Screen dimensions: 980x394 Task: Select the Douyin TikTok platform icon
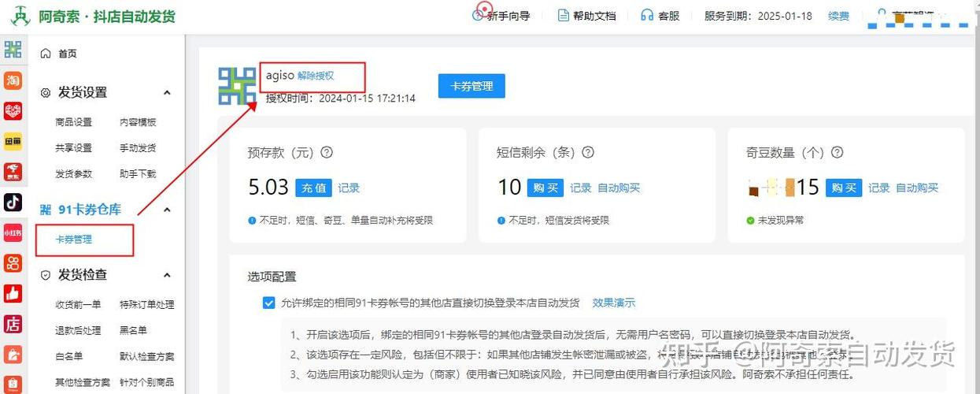point(13,203)
